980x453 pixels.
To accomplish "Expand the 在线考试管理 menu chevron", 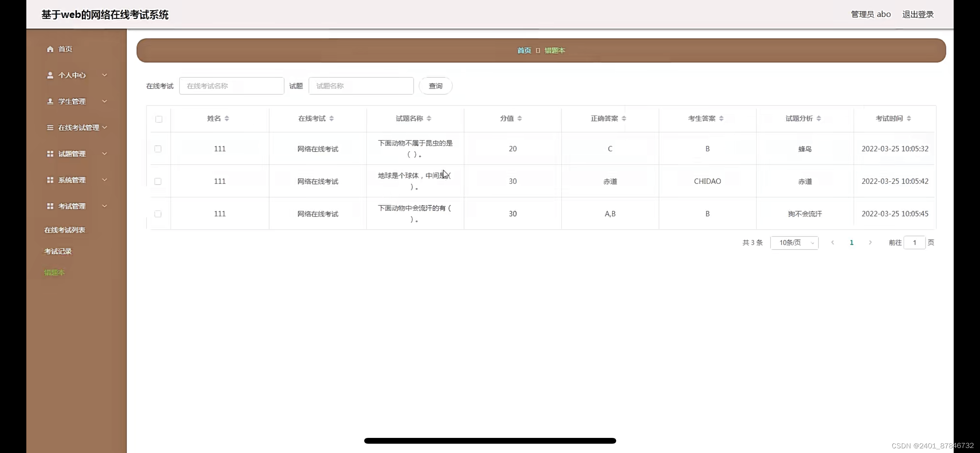I will [105, 127].
